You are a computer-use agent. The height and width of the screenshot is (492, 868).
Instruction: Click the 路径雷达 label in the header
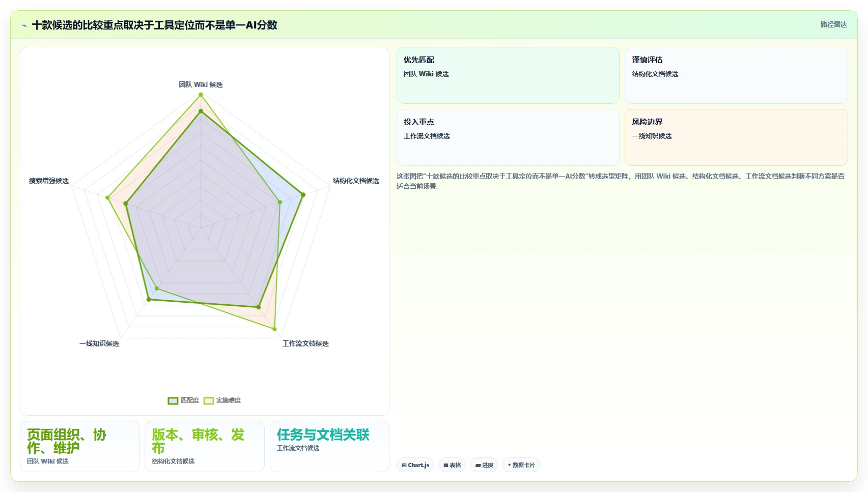[x=833, y=24]
